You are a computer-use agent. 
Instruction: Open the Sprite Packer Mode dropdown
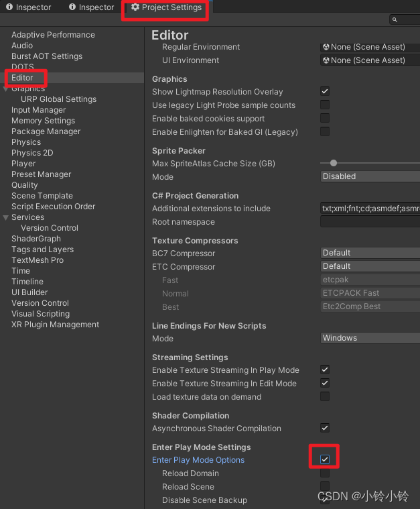370,176
